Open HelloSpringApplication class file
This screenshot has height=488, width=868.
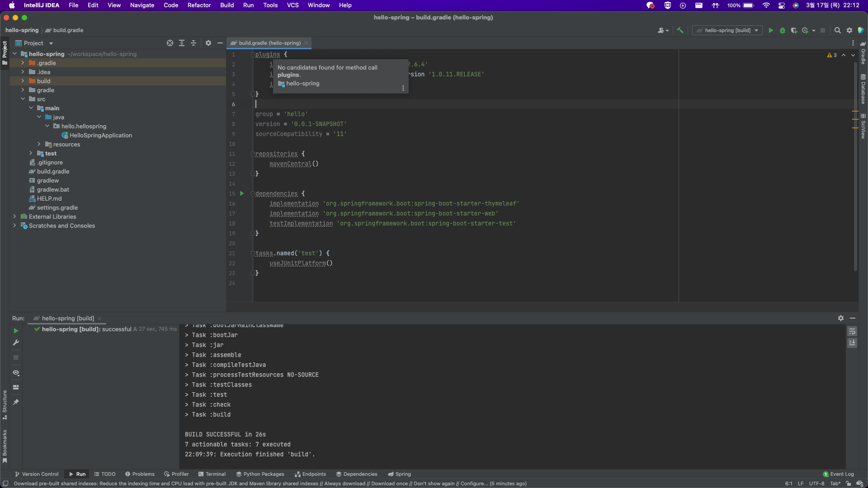(100, 135)
